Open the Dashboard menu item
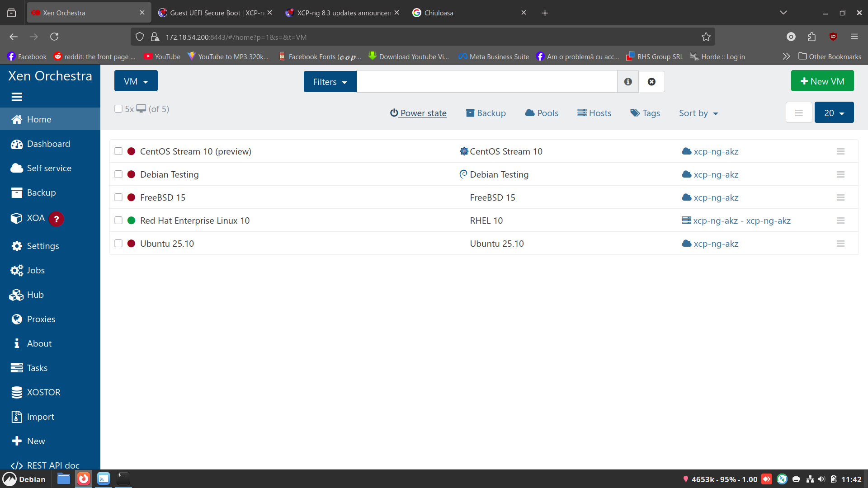 coord(48,144)
